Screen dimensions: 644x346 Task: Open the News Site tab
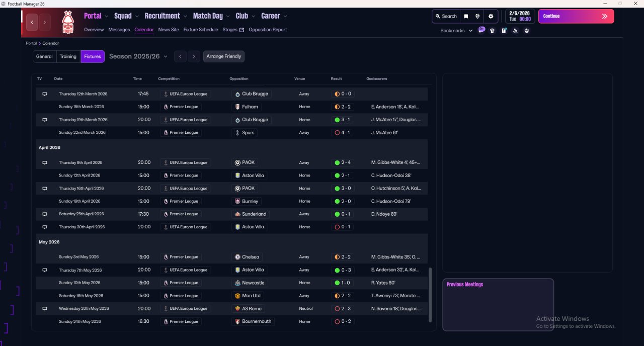(169, 30)
